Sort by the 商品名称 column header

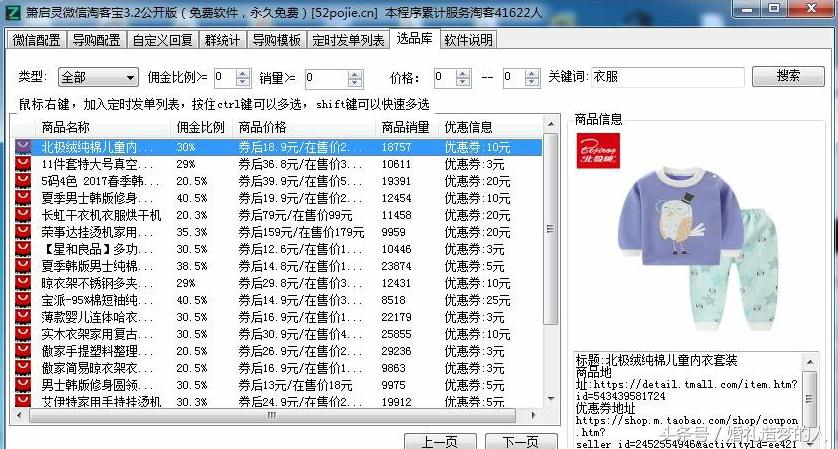coord(103,128)
